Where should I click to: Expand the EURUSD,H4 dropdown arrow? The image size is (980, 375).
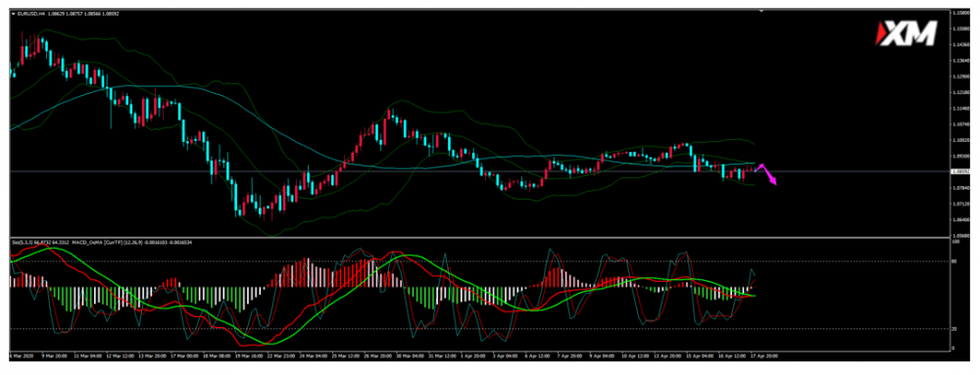[x=14, y=13]
